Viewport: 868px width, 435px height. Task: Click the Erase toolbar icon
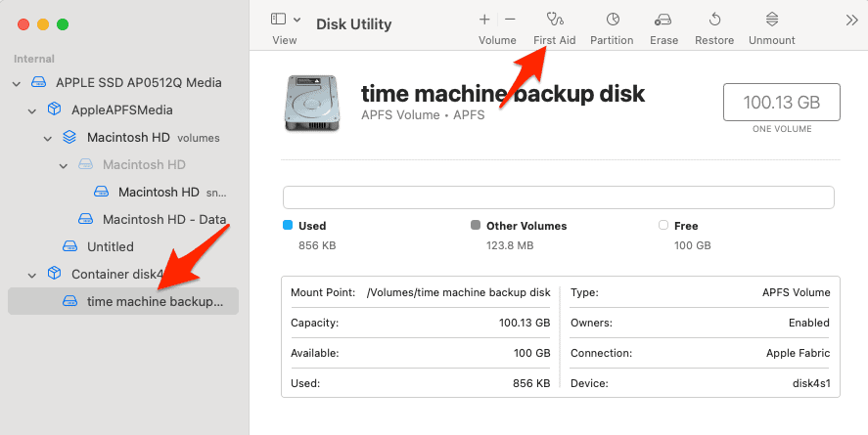pos(663,20)
